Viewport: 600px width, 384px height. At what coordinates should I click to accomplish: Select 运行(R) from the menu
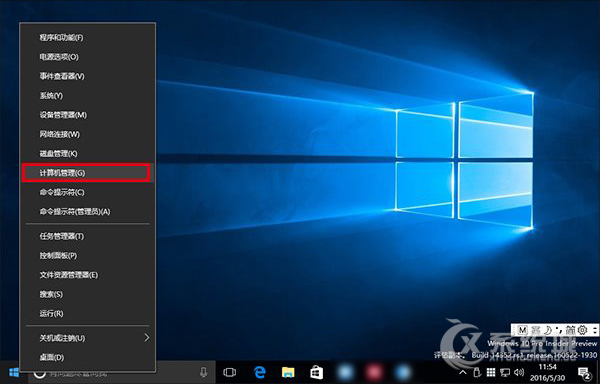[x=88, y=313]
